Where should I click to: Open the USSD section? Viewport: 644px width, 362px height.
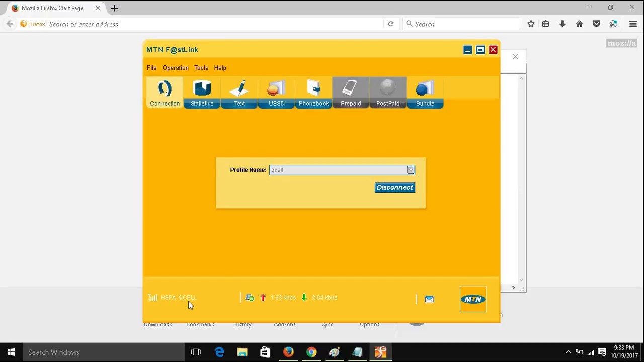[276, 93]
